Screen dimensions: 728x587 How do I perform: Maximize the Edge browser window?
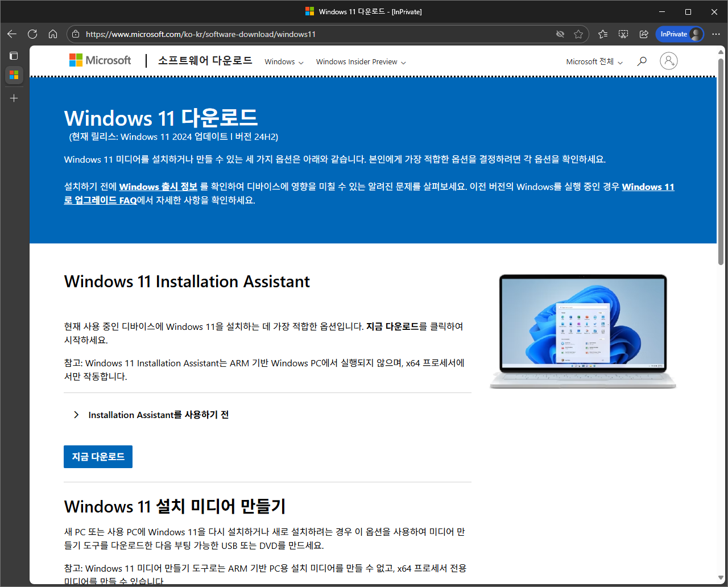pyautogui.click(x=688, y=11)
